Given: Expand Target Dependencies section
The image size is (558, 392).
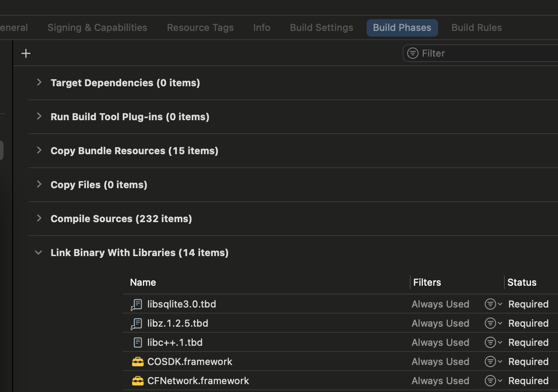Looking at the screenshot, I should pyautogui.click(x=39, y=82).
